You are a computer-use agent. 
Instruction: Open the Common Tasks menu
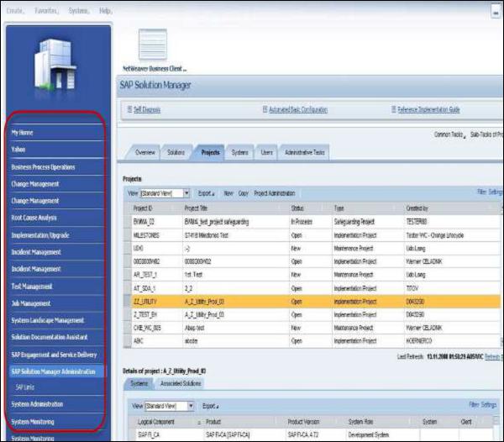pyautogui.click(x=449, y=134)
